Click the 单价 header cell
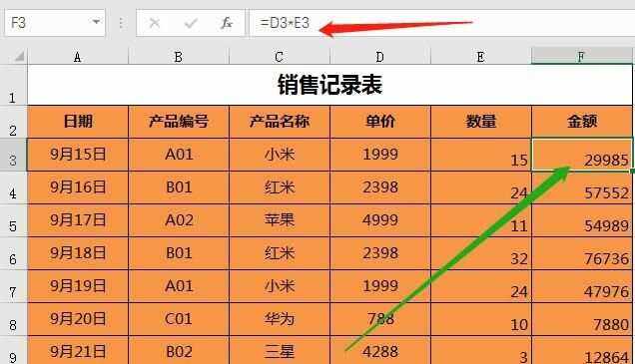 (379, 122)
